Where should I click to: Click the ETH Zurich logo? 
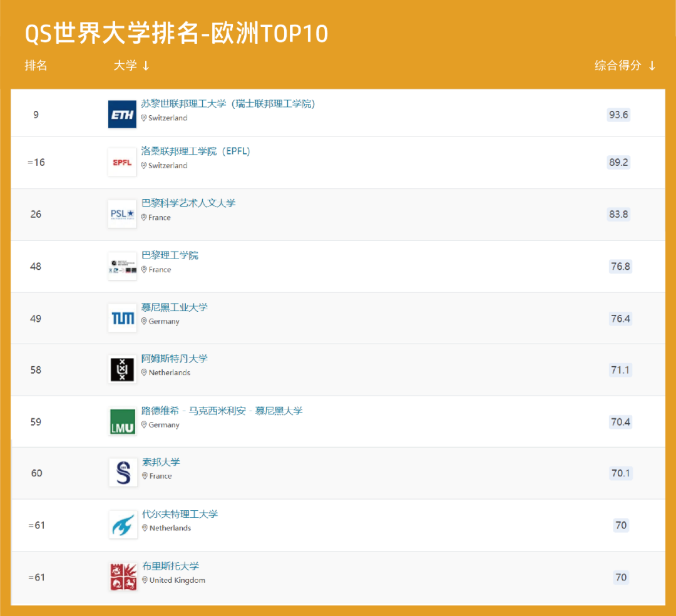[122, 114]
